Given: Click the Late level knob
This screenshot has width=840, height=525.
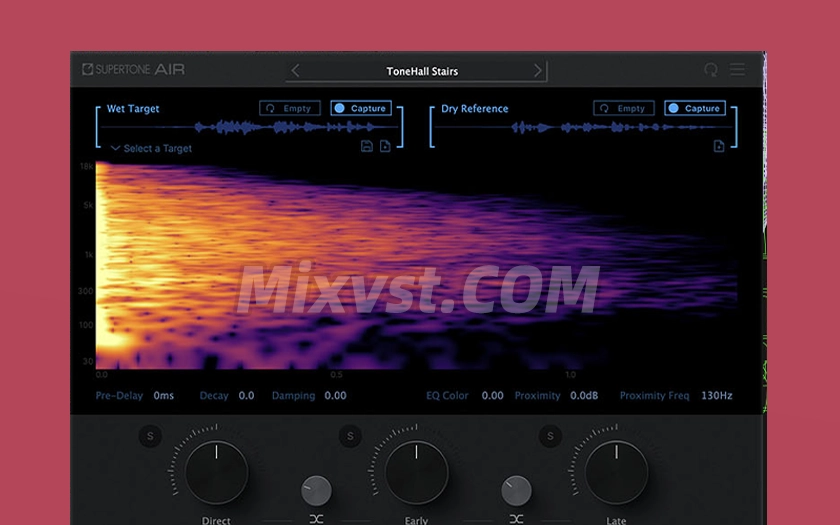Looking at the screenshot, I should pos(616,472).
